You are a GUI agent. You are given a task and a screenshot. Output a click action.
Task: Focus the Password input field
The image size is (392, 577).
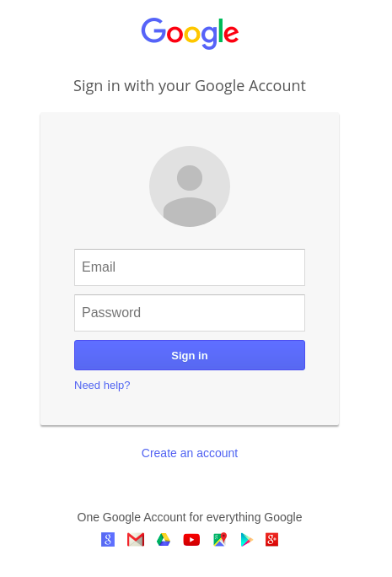click(190, 313)
